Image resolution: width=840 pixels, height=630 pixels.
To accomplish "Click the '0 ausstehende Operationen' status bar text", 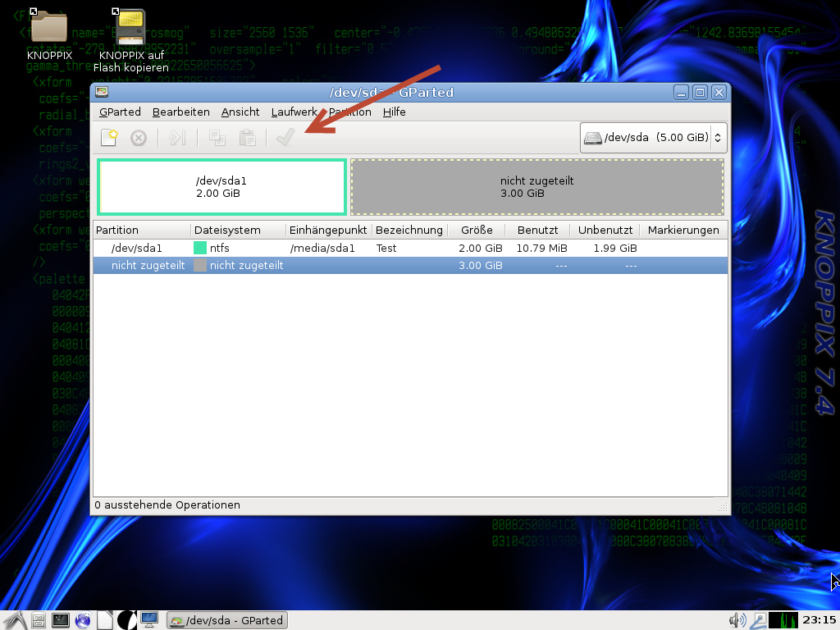I will (x=167, y=504).
